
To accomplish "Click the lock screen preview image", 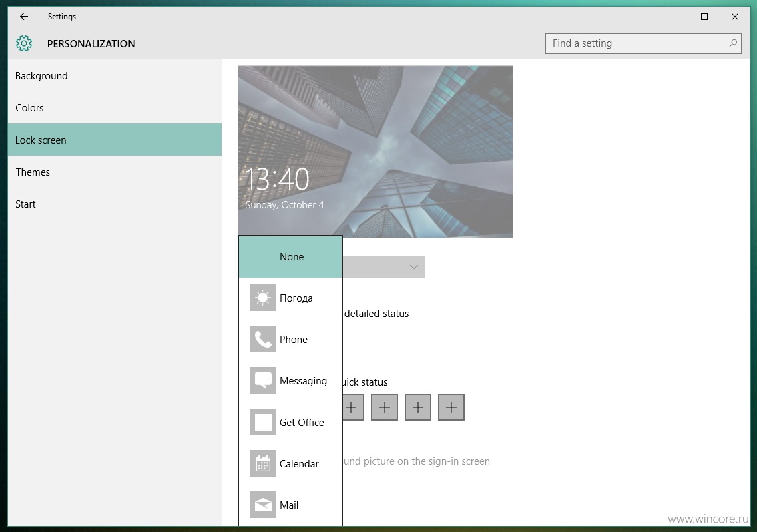I will (375, 152).
